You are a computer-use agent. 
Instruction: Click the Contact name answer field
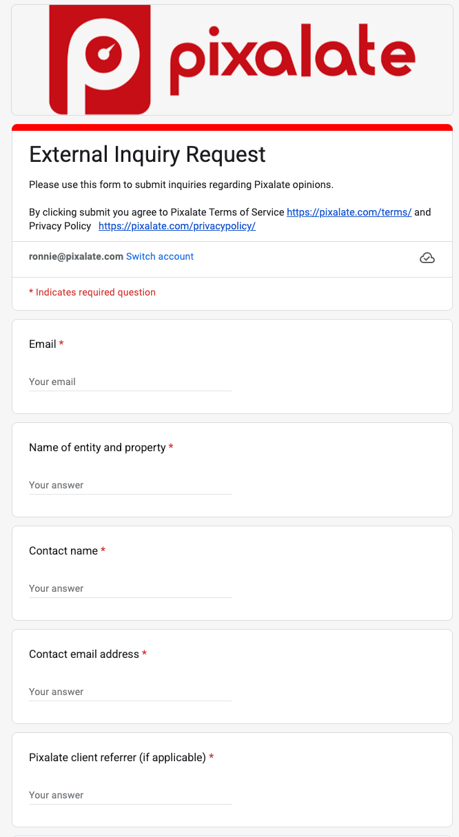click(x=130, y=588)
